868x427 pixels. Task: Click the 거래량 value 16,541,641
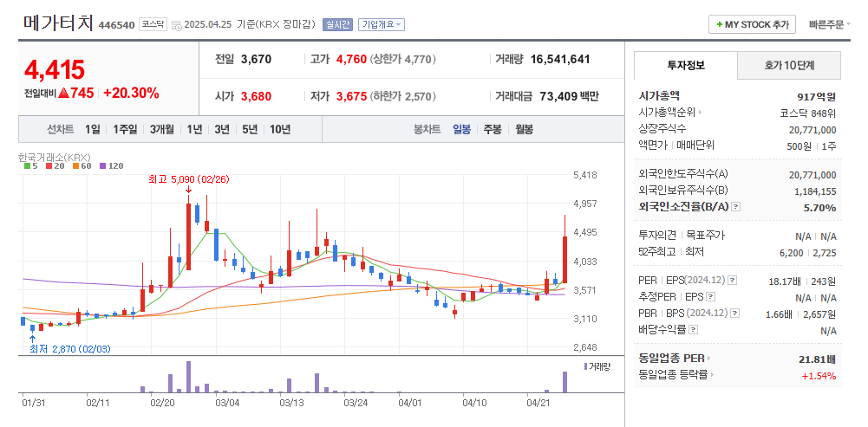[x=560, y=59]
